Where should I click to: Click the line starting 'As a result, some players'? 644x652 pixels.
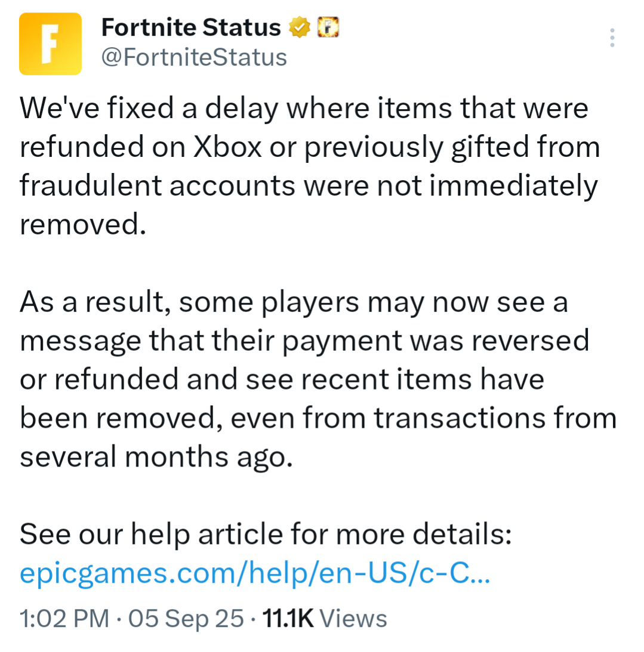[294, 302]
